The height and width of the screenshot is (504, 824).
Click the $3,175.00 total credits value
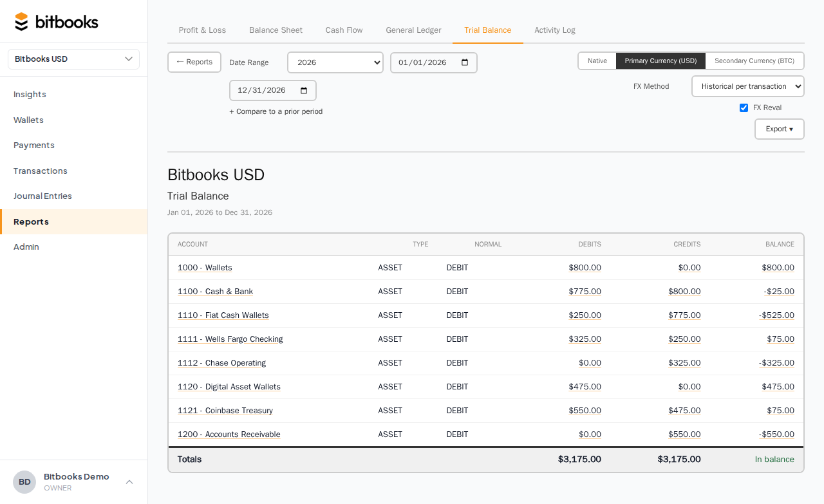click(679, 460)
